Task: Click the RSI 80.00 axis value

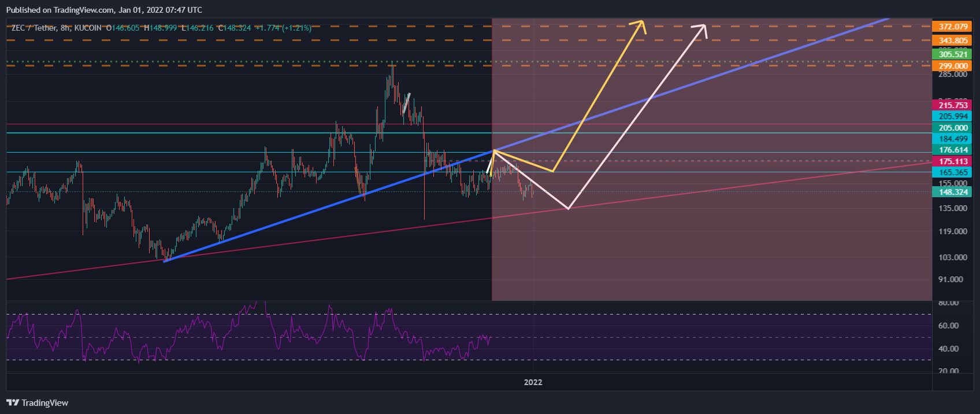Action: pos(949,303)
